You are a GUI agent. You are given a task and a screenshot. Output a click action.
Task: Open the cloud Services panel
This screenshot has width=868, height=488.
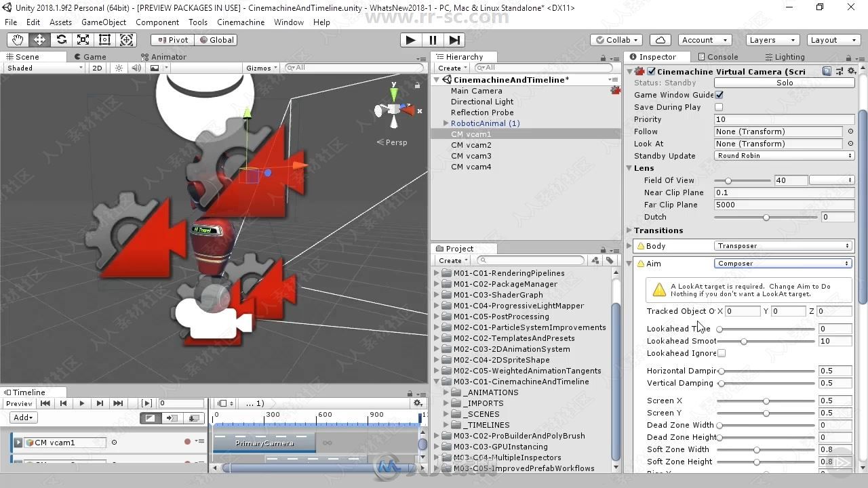[660, 40]
